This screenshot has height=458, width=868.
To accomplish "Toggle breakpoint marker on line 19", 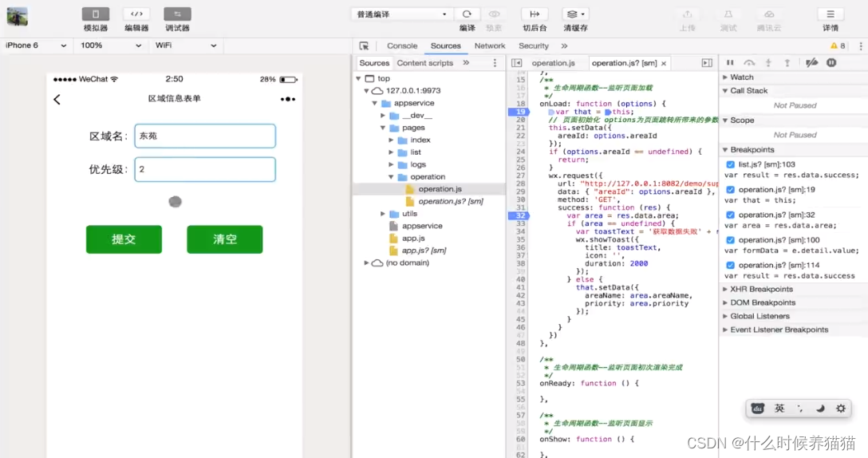I will pyautogui.click(x=518, y=112).
